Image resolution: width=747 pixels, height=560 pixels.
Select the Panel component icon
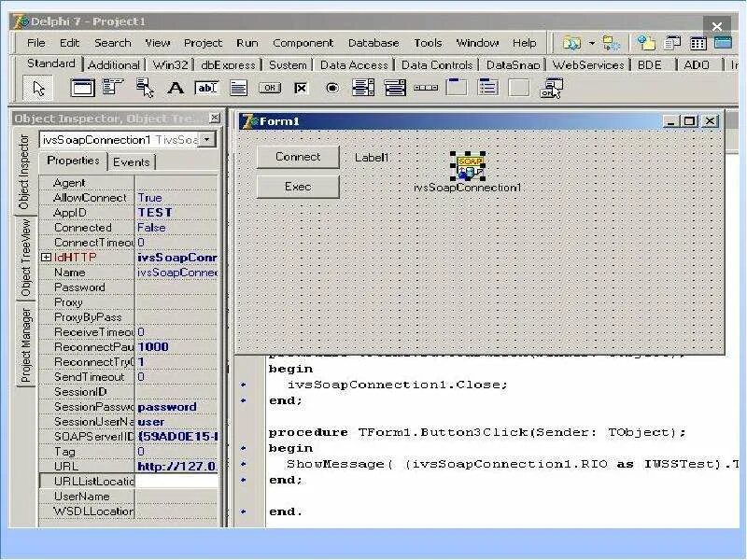[x=519, y=88]
